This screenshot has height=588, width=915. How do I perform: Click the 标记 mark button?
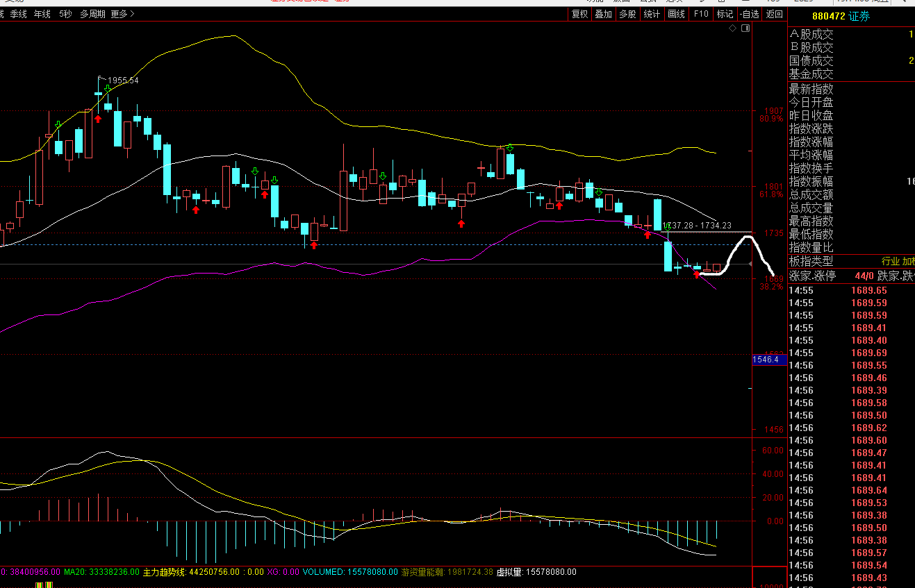(x=725, y=14)
